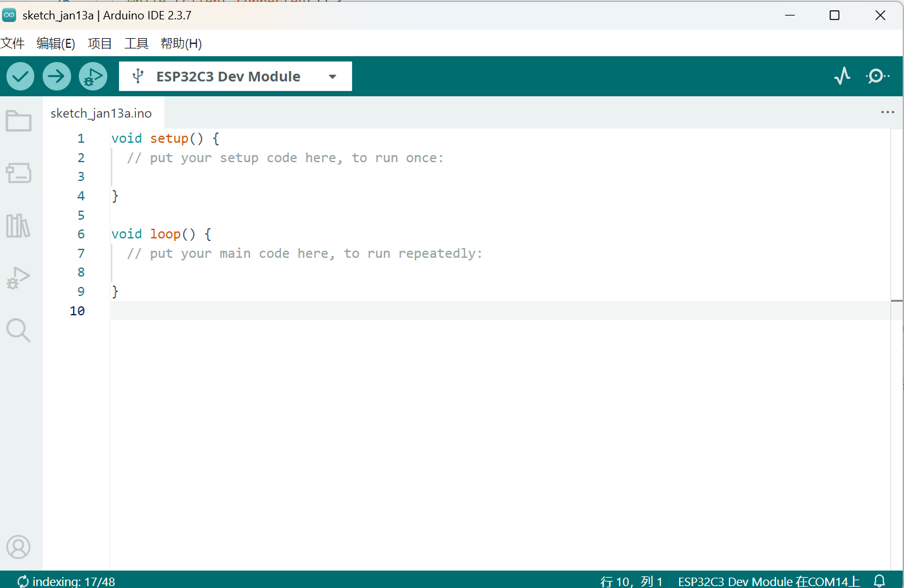Click the editor vertical scrollbar marker
Viewport: 904px width, 588px height.
pos(897,300)
